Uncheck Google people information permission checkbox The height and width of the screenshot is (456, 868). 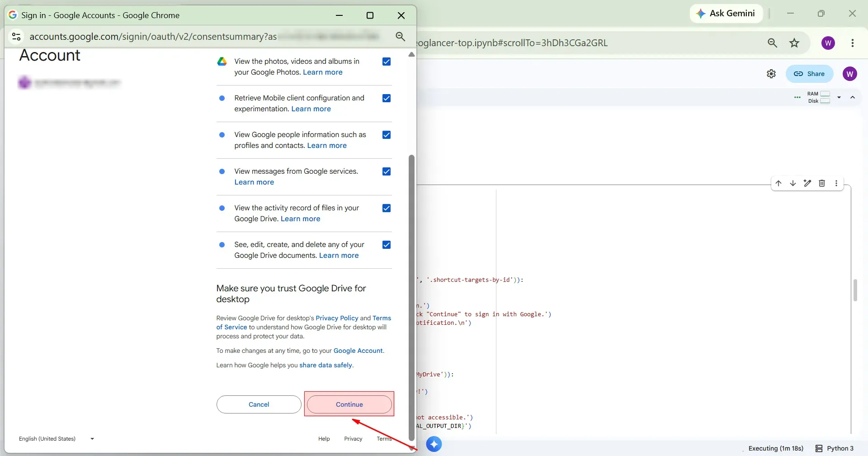tap(387, 135)
